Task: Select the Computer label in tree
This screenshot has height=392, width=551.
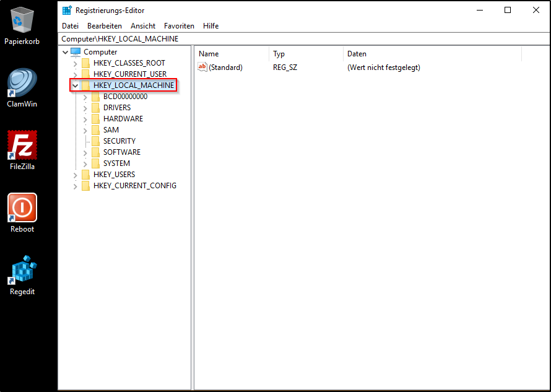Action: click(100, 52)
